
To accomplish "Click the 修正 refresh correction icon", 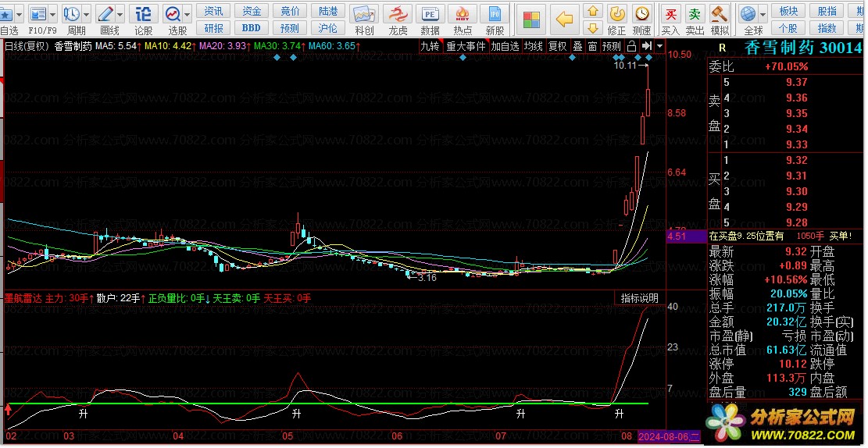I will (617, 14).
